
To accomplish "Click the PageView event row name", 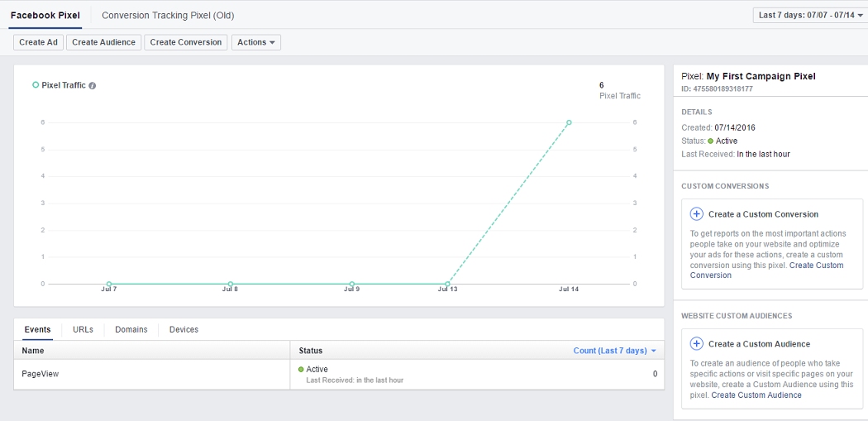I will [40, 374].
